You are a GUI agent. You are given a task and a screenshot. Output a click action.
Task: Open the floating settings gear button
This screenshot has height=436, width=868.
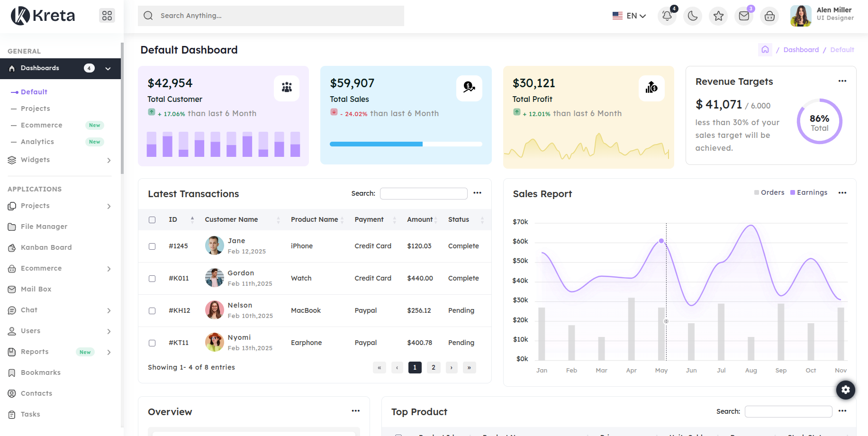[x=846, y=390]
